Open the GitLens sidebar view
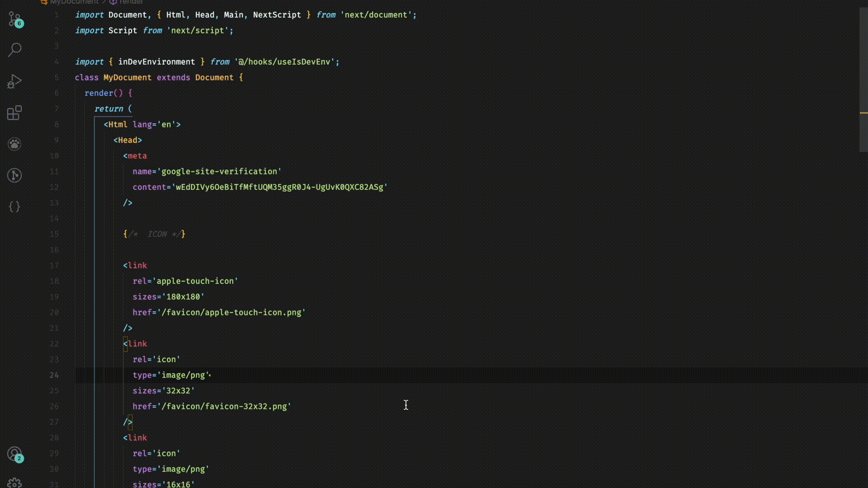Viewport: 868px width, 488px height. coord(14,175)
